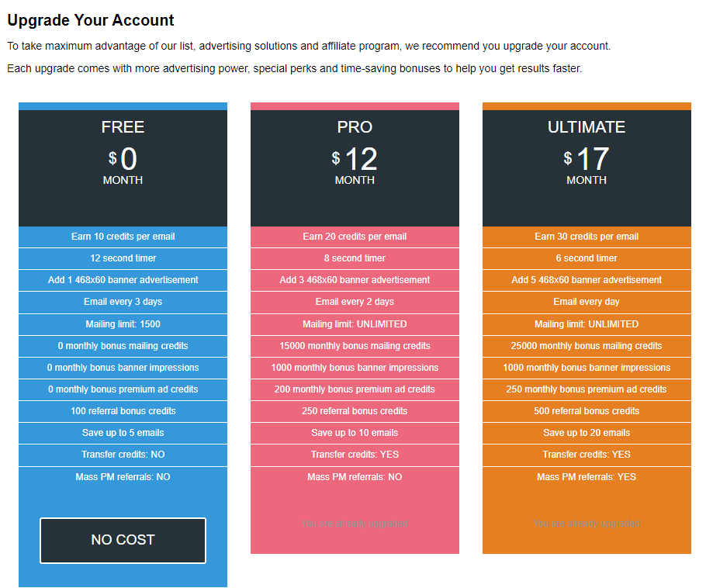Click the "Email every day" row
This screenshot has width=706, height=588.
(x=587, y=302)
